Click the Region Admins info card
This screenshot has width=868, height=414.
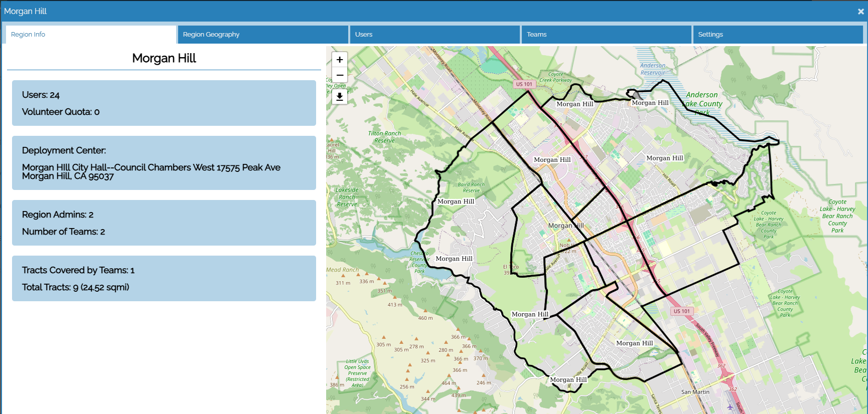tap(164, 223)
